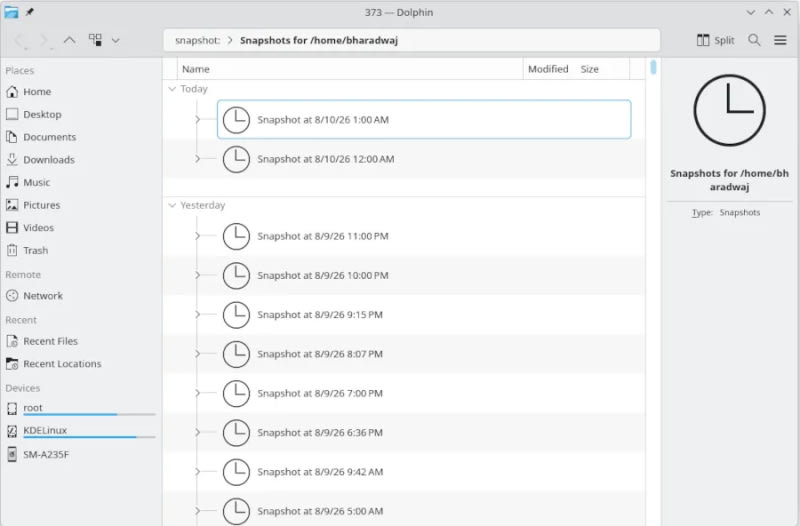
Task: Sort by Name column header
Action: pos(350,69)
